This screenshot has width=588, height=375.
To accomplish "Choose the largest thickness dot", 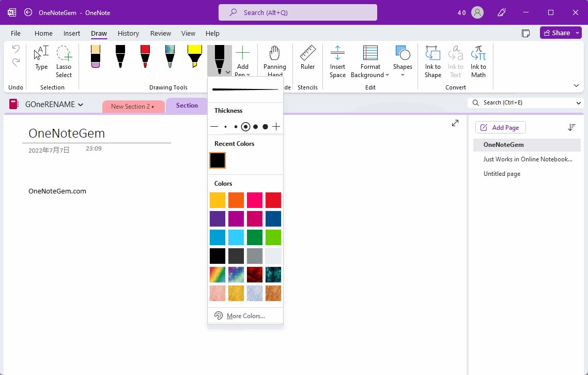I will click(x=265, y=127).
